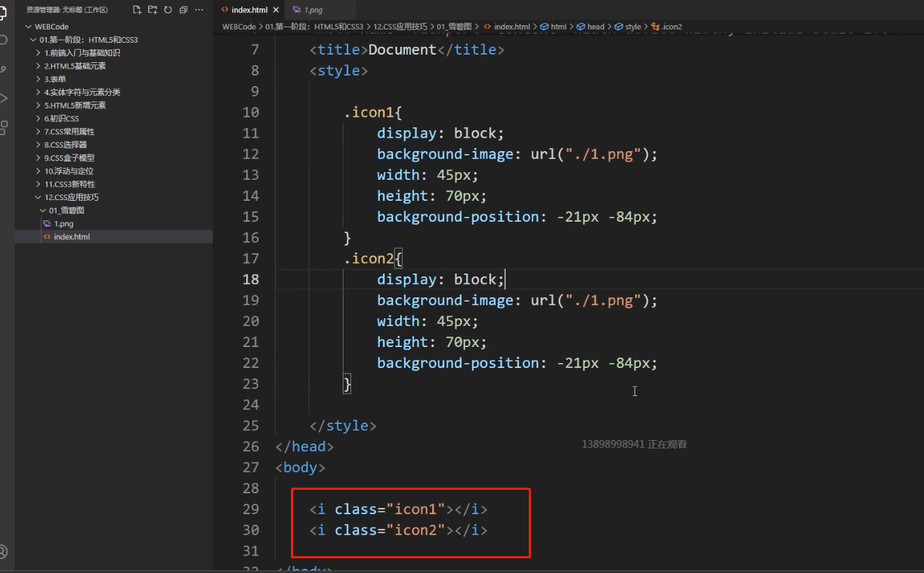Click background-image url on line 19
Viewport: 924px width, 573px height.
[x=518, y=300]
